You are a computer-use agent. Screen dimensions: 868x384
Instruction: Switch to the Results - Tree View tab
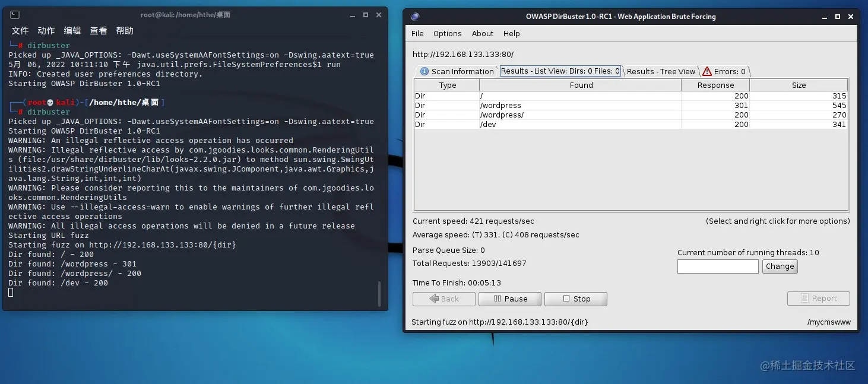661,71
